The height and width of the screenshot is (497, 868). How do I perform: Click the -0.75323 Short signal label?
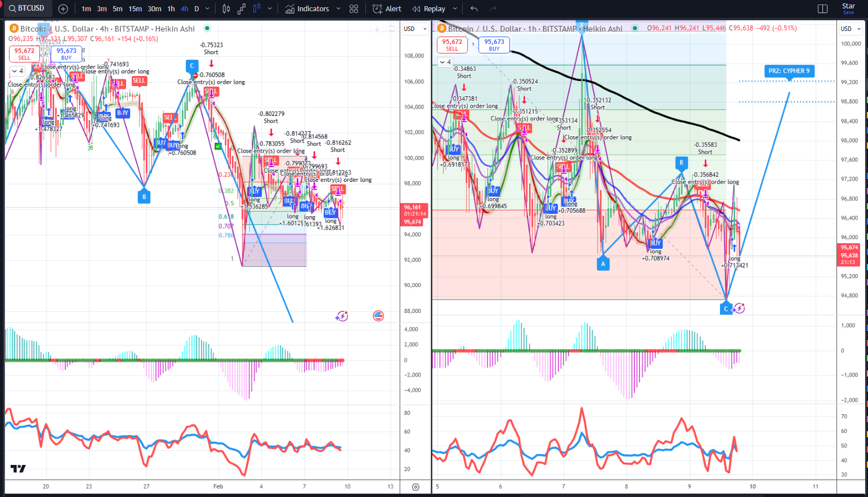point(211,48)
